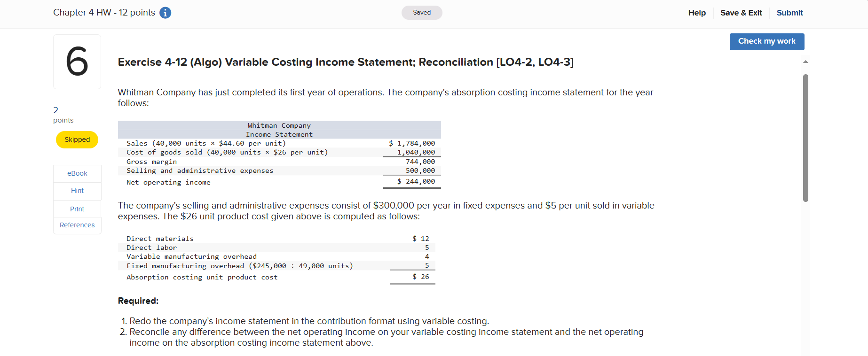Viewport: 868px width, 356px height.
Task: Open the eBook resource
Action: tap(77, 173)
